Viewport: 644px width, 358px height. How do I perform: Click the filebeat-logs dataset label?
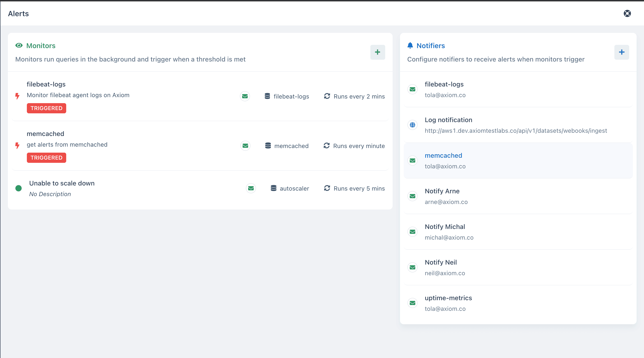click(291, 96)
